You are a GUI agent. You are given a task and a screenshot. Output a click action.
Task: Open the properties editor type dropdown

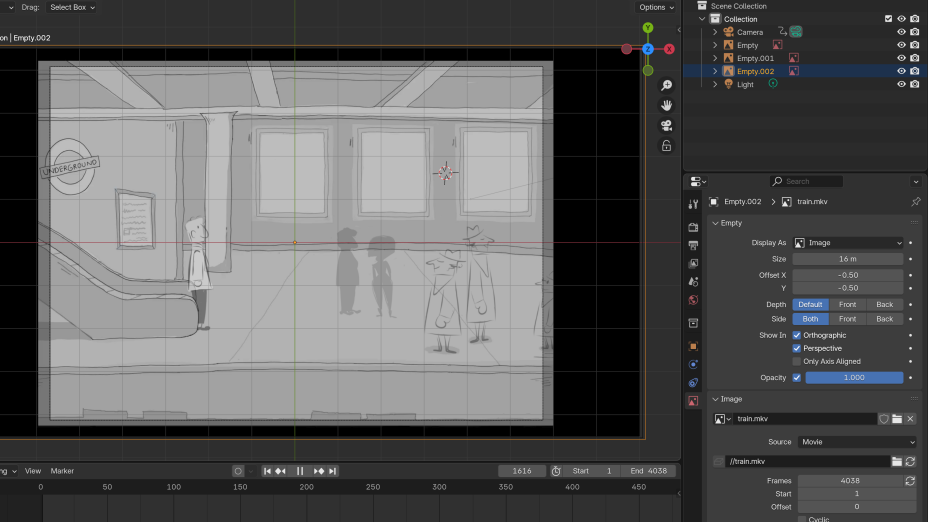click(x=698, y=182)
